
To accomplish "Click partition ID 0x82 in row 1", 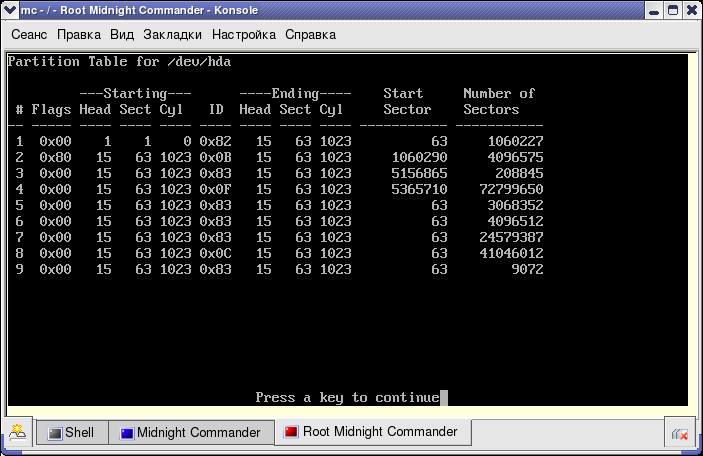I will coord(215,141).
